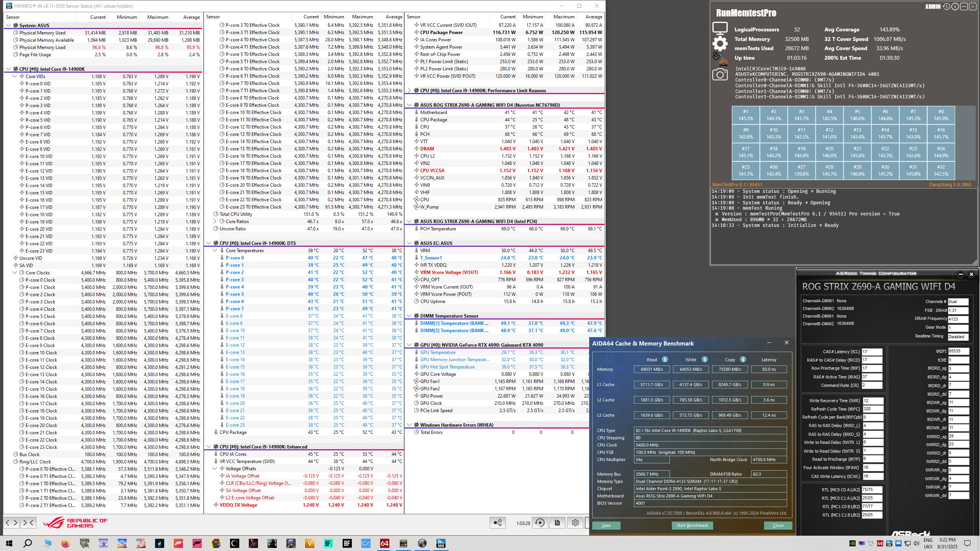Open the orange V game taskbar icon
The width and height of the screenshot is (980, 551).
pyautogui.click(x=309, y=543)
